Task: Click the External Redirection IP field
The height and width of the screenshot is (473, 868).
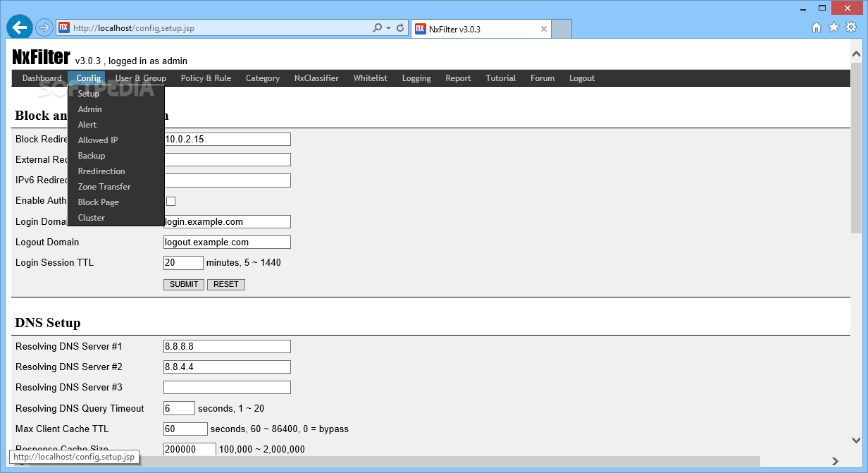Action: pos(227,160)
